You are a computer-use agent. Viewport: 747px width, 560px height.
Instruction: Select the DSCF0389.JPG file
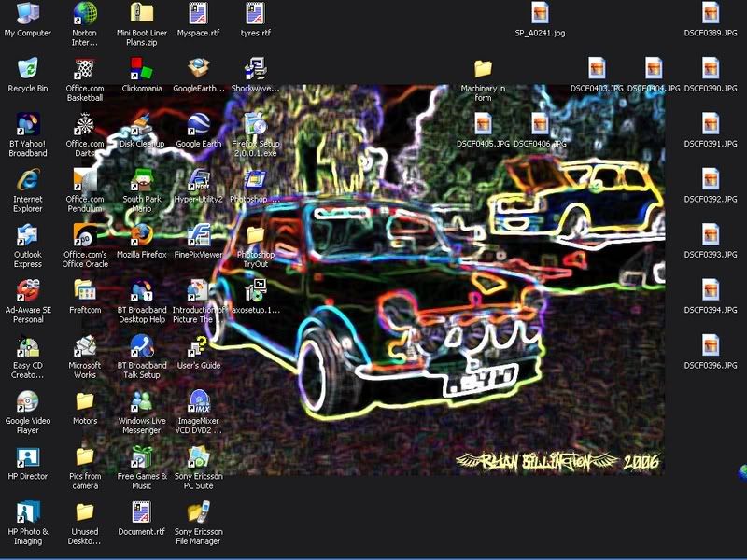711,13
